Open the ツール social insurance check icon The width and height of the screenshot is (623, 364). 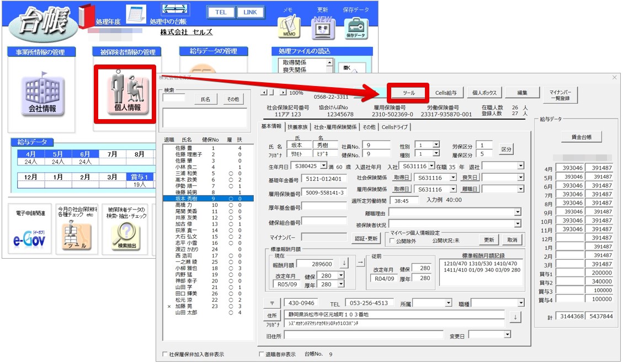(x=77, y=235)
